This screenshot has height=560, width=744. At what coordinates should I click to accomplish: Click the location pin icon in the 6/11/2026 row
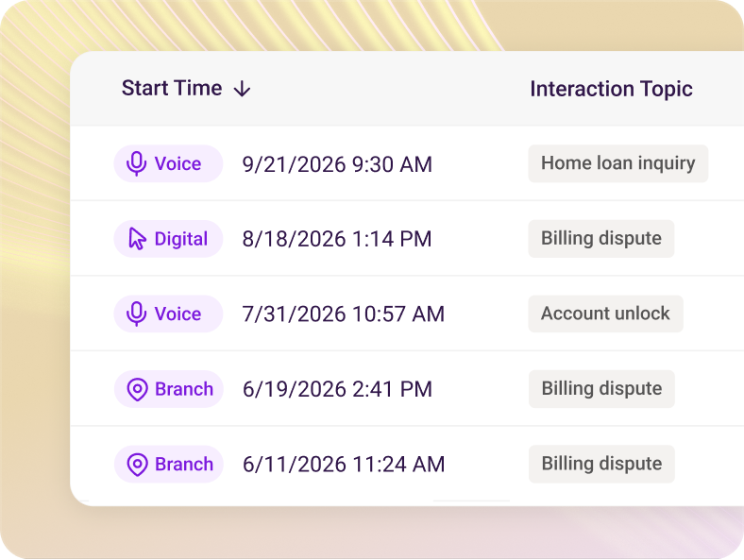[137, 464]
